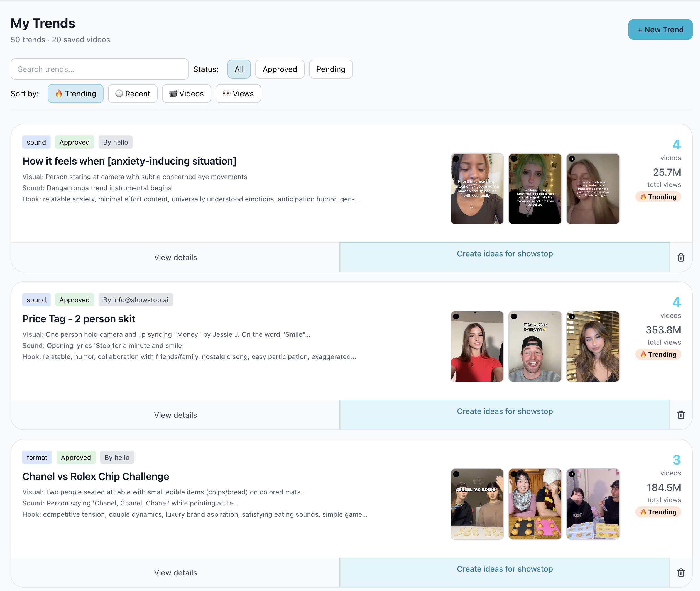Sort trends by Trending fire option
The image size is (700, 591).
point(75,94)
